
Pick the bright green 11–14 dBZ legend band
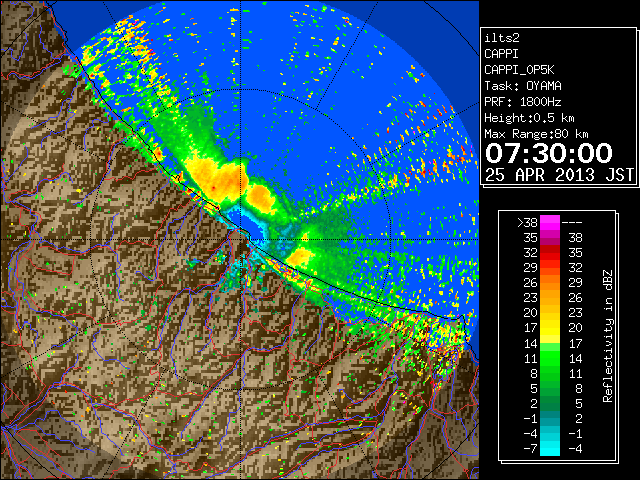[x=550, y=358]
